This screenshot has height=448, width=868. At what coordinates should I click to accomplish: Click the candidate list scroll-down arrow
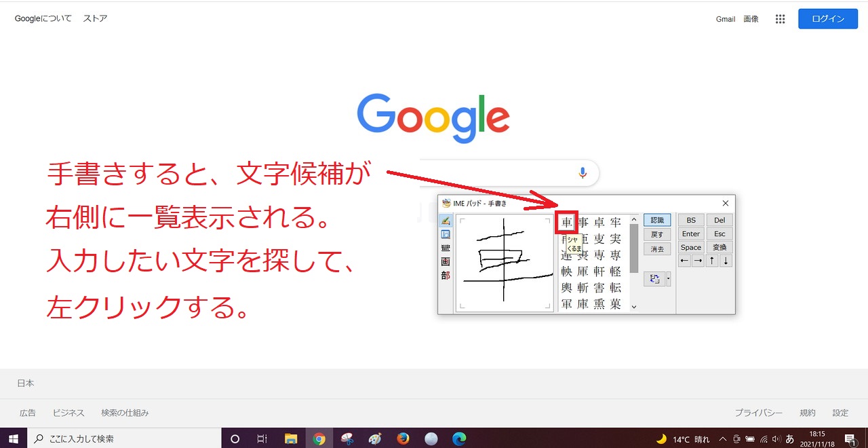pos(634,307)
